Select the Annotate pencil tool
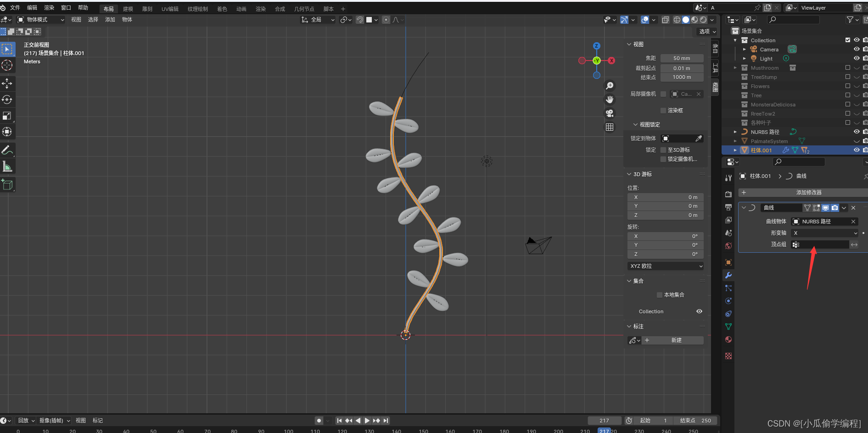The image size is (868, 433). click(x=7, y=150)
